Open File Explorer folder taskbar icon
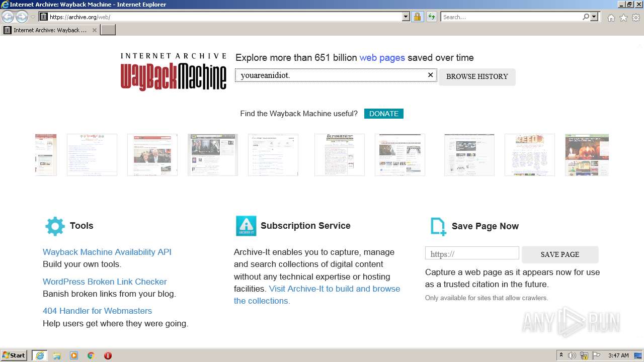 click(57, 355)
